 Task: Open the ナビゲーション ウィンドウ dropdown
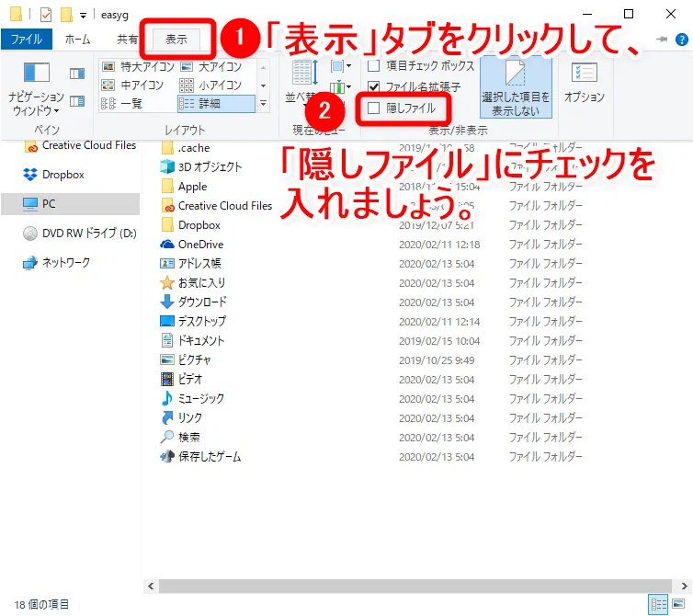point(36,89)
